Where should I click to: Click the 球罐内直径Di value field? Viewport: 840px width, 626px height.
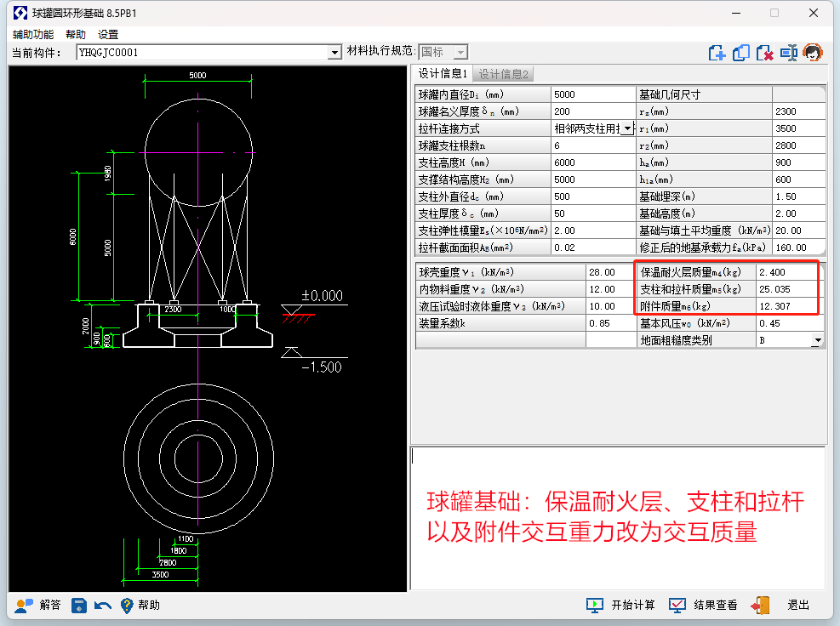click(593, 94)
